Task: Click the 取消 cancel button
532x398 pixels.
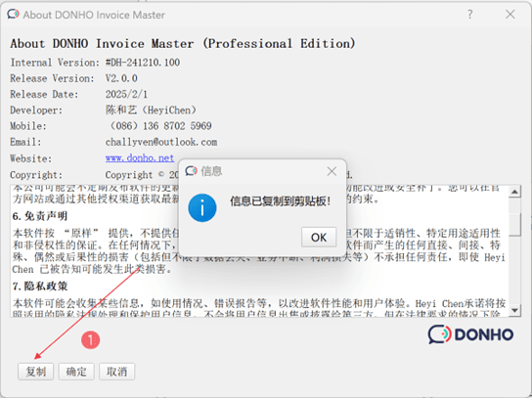Action: [x=116, y=372]
